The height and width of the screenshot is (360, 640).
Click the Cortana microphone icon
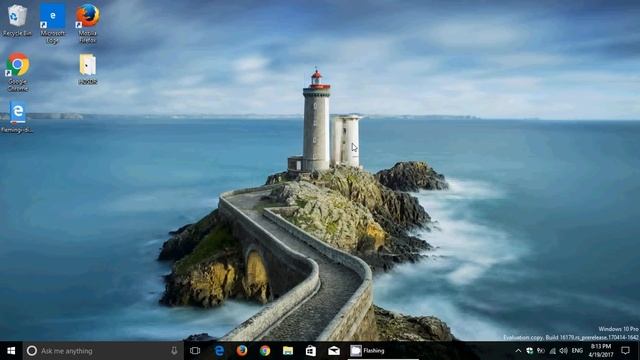tap(174, 351)
